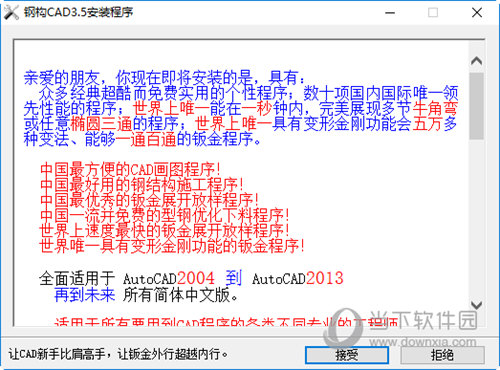
Task: Click the line 世界上速度最快的钣金展开放样程序!
Action: pyautogui.click(x=164, y=230)
